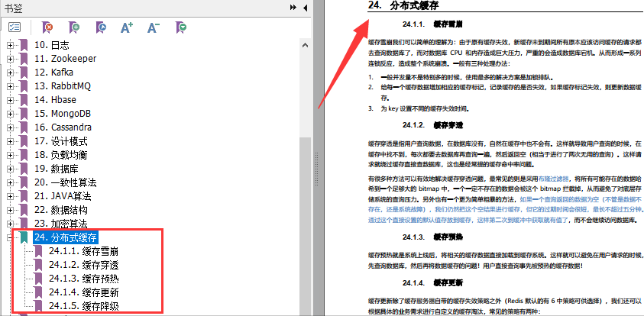The width and height of the screenshot is (644, 316).
Task: Expand the 11. Zookeeper bookmark
Action: (x=10, y=59)
